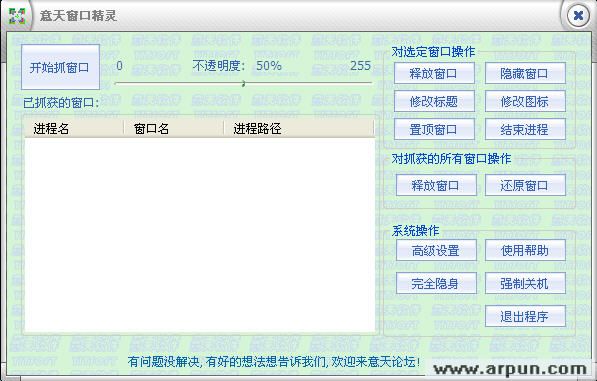Click the 隐藏窗口 button
Viewport: 597px width, 381px height.
point(525,73)
